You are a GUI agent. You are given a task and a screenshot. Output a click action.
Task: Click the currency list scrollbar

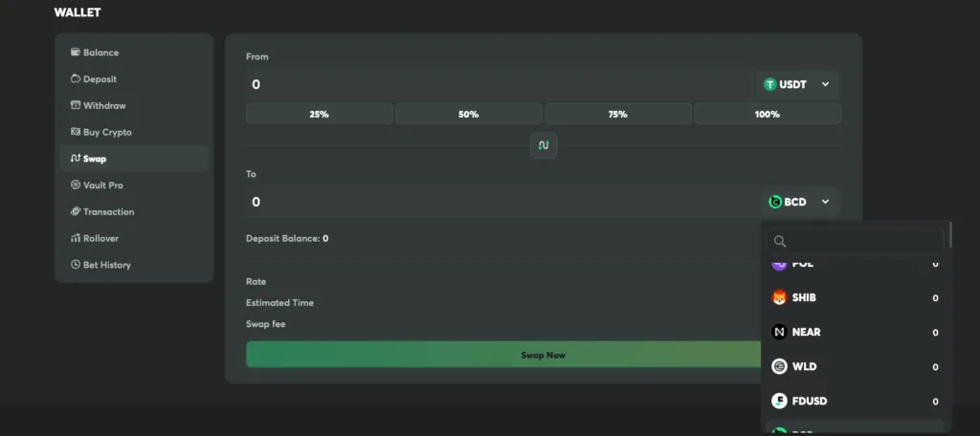[x=950, y=234]
